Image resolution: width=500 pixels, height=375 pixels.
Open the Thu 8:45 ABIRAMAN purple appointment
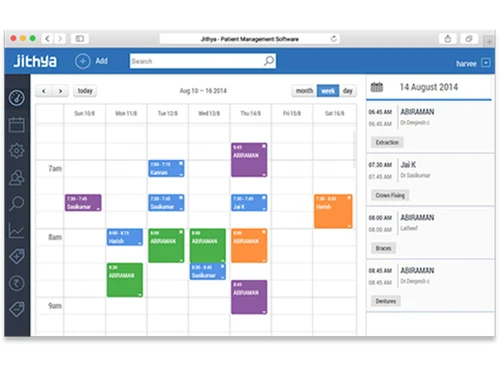point(249,297)
